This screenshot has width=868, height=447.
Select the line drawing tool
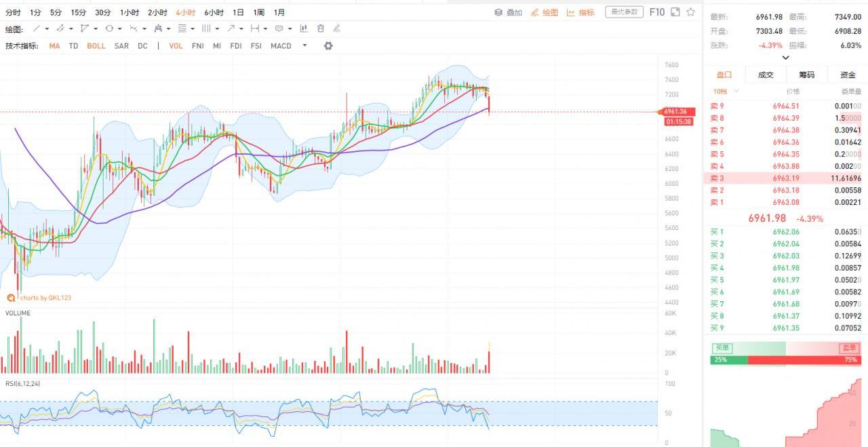[37, 28]
